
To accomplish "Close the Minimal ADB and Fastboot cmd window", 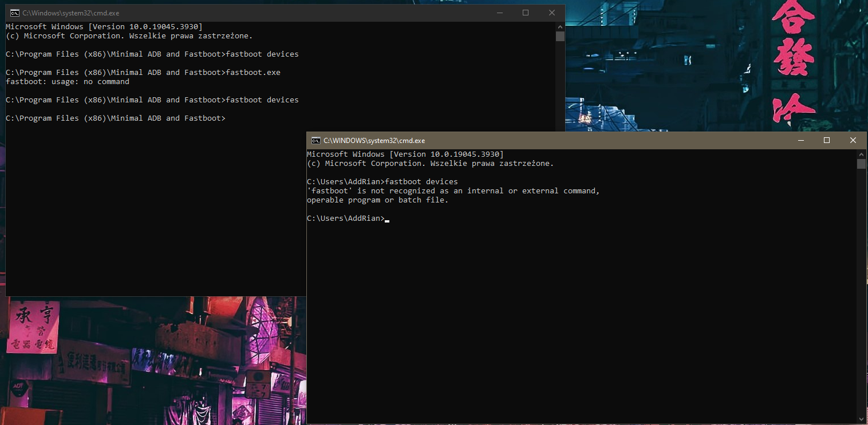I will (x=552, y=13).
